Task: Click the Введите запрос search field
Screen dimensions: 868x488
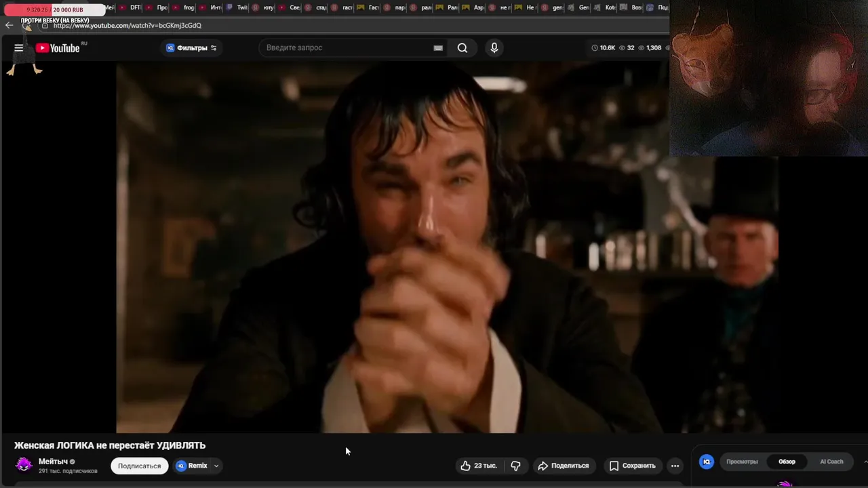Action: tap(346, 48)
